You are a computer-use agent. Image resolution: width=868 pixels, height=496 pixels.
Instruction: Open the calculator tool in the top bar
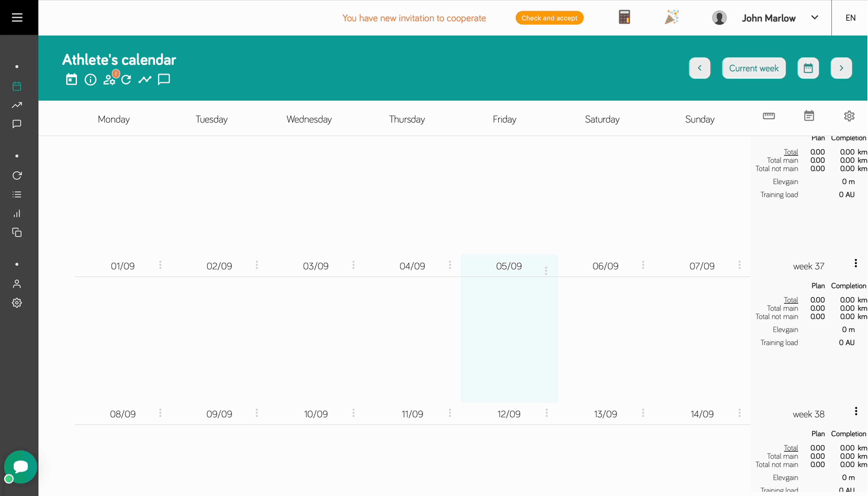pos(624,17)
